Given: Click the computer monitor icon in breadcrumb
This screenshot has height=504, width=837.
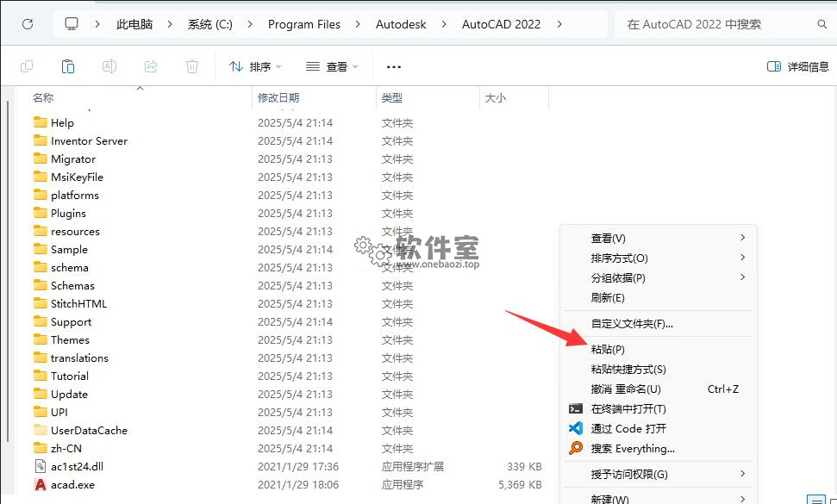Looking at the screenshot, I should pyautogui.click(x=72, y=24).
